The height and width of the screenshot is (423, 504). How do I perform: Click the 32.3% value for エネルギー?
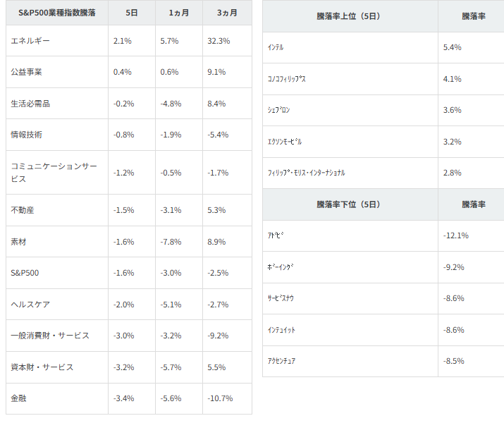pos(219,41)
